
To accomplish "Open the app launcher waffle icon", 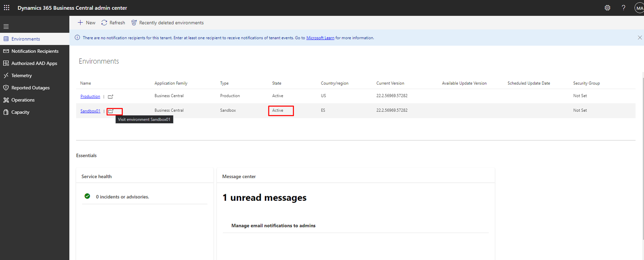I will (7, 8).
